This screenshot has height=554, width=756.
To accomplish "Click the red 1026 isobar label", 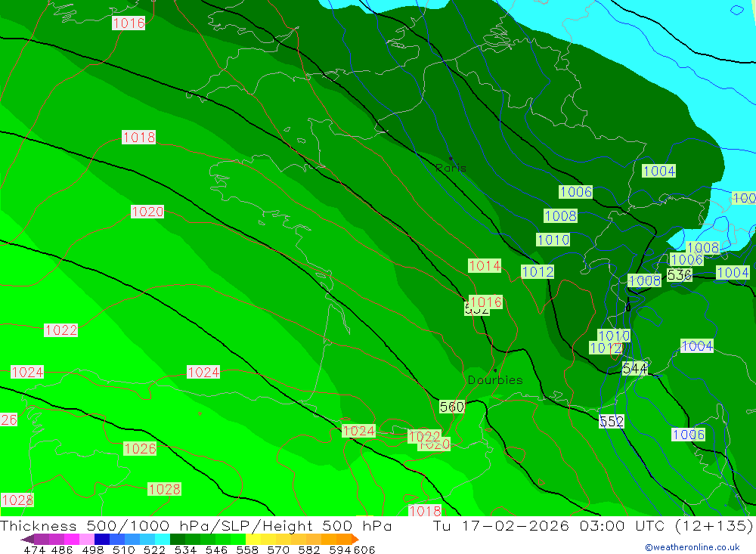I will point(140,449).
